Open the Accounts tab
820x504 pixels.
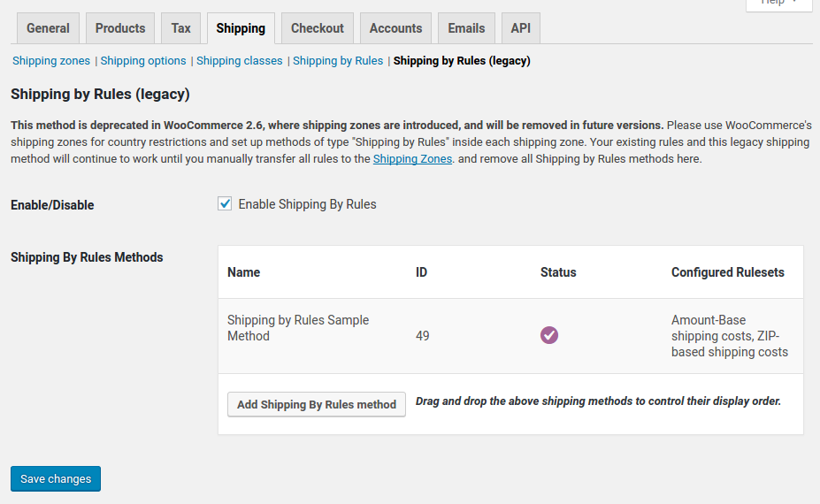[x=395, y=28]
